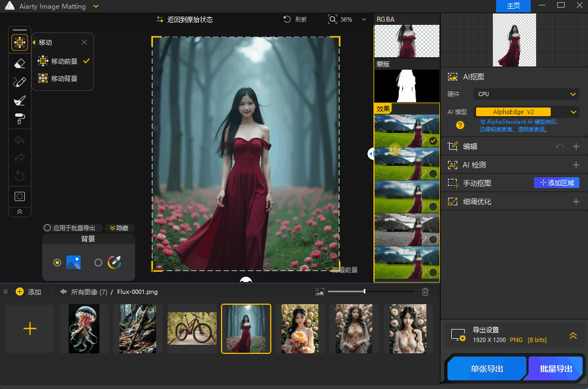The image size is (588, 389).
Task: Toggle the 背景 effect checkmark
Action: [x=433, y=141]
